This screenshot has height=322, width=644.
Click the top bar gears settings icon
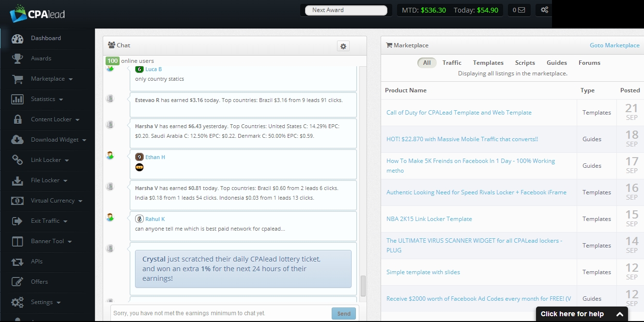pos(544,10)
